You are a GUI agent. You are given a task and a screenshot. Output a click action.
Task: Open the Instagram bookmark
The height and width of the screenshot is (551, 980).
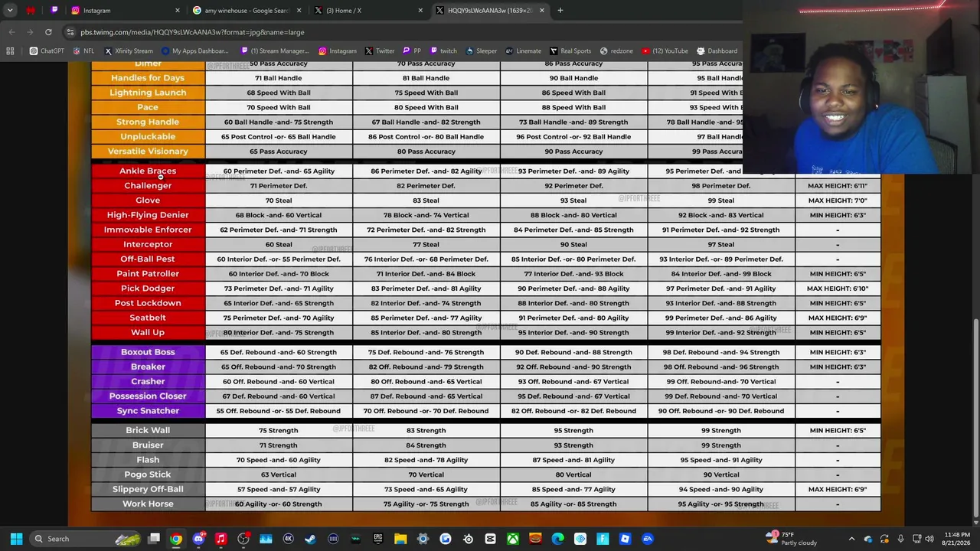(338, 51)
